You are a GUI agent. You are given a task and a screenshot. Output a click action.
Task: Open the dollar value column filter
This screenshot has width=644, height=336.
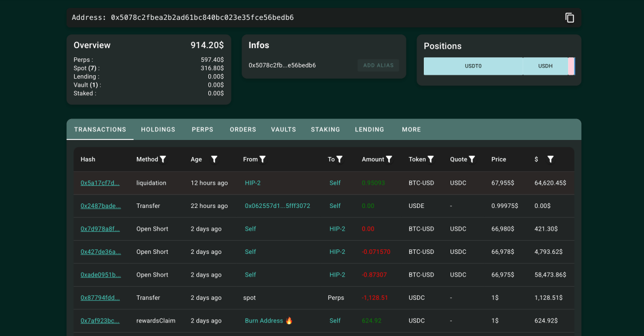(550, 160)
